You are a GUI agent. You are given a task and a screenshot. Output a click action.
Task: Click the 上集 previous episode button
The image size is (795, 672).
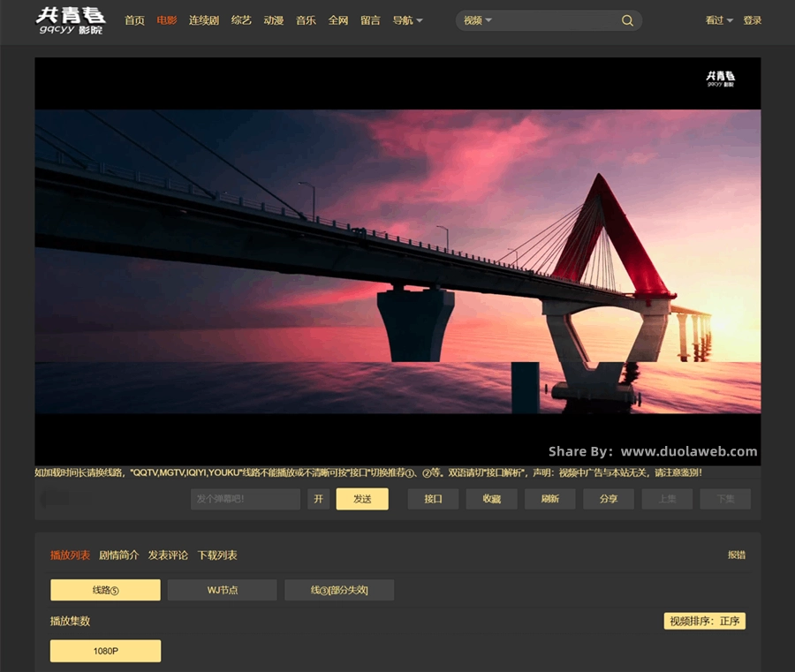pyautogui.click(x=667, y=499)
